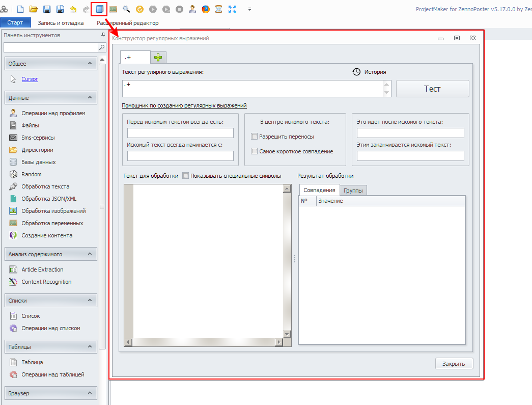Screen dimensions: 532x405
Task: Toggle Самое короткое совпадение checkbox
Action: point(255,151)
